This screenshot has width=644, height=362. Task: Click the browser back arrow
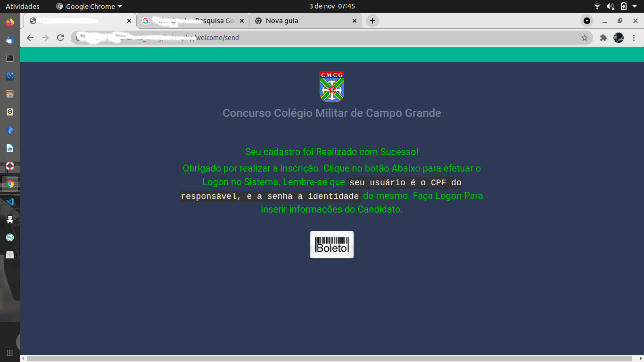point(30,38)
